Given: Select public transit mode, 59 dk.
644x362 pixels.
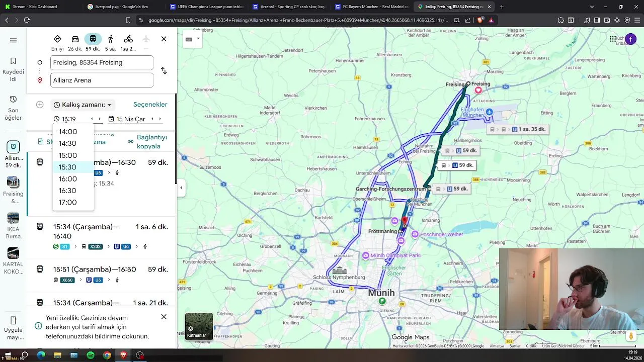Looking at the screenshot, I should click(x=93, y=43).
